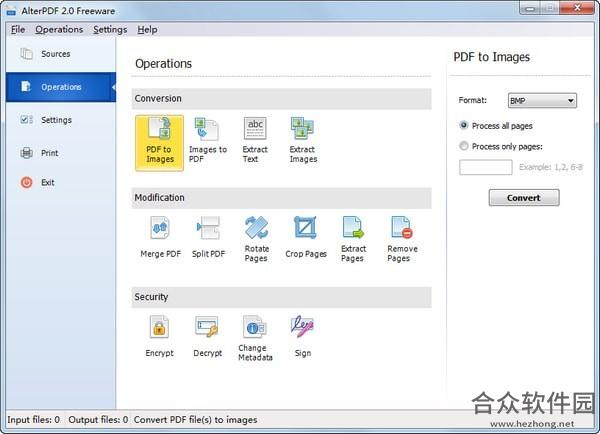Select the Extract Pages tool
Screen dimensions: 600x434
pyautogui.click(x=353, y=239)
